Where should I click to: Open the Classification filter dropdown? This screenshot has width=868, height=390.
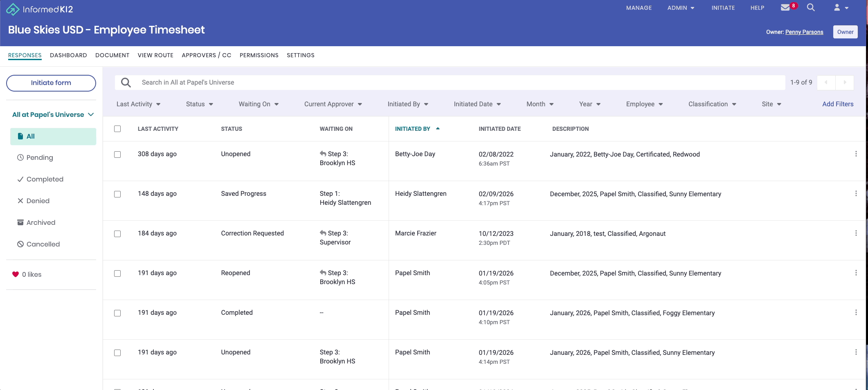[712, 104]
